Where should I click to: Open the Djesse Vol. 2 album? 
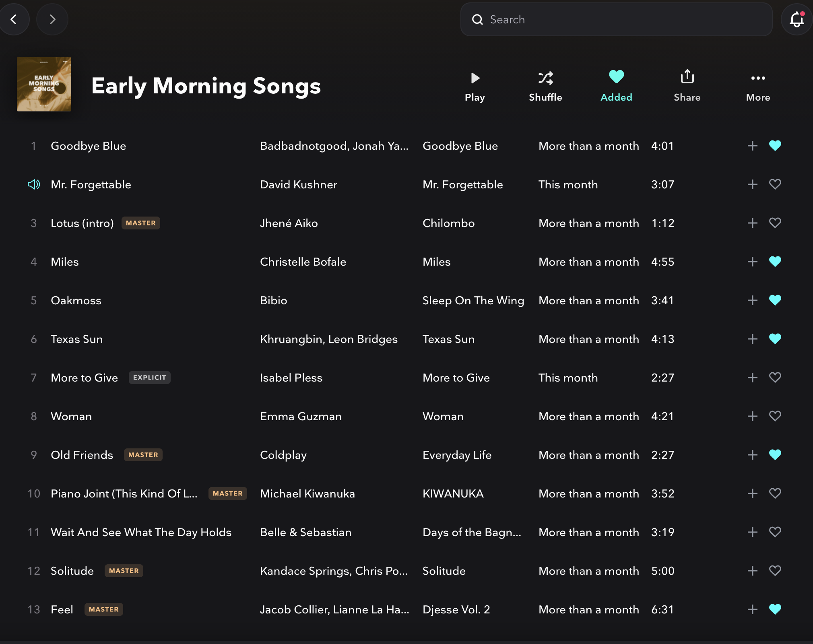pyautogui.click(x=456, y=609)
